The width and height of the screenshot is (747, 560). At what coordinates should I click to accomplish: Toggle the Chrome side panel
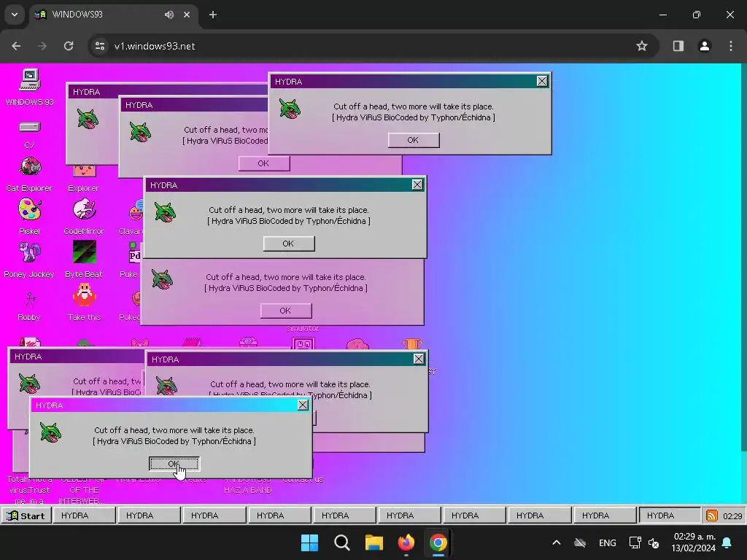(x=678, y=46)
